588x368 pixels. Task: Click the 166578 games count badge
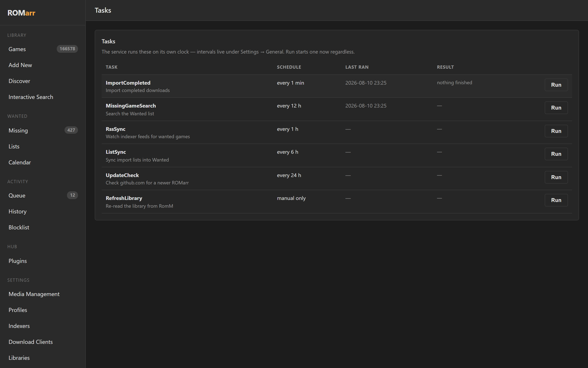point(67,49)
